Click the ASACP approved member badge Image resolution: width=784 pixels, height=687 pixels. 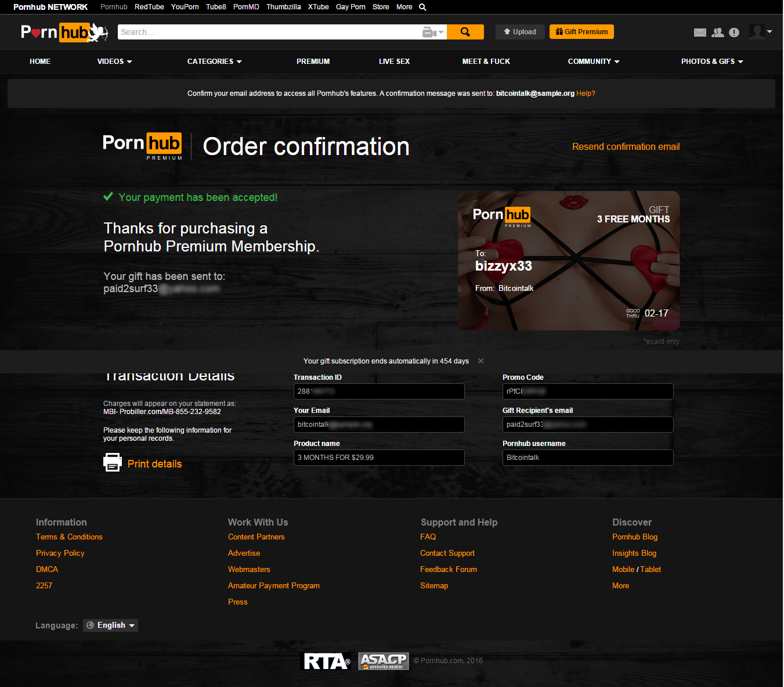point(384,661)
